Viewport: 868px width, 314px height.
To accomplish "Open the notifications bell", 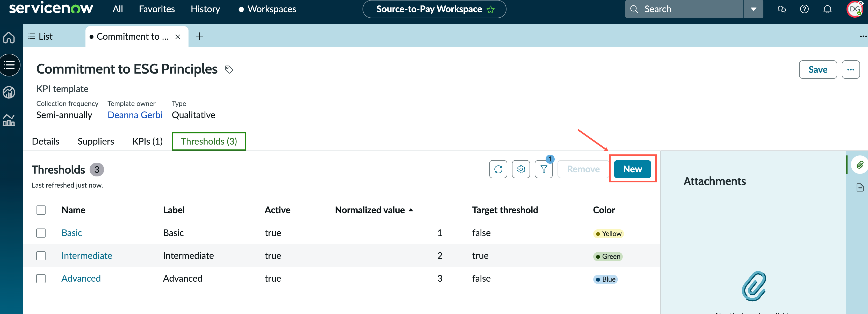I will point(828,9).
